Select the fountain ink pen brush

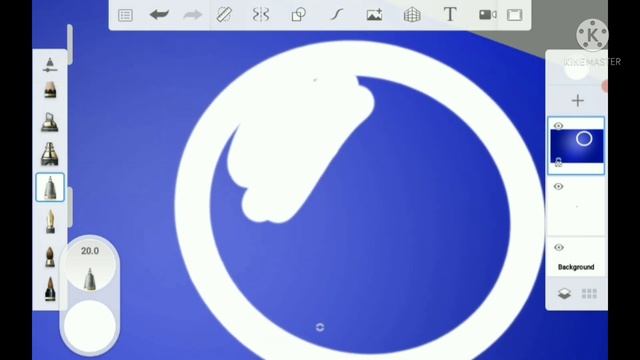50,222
